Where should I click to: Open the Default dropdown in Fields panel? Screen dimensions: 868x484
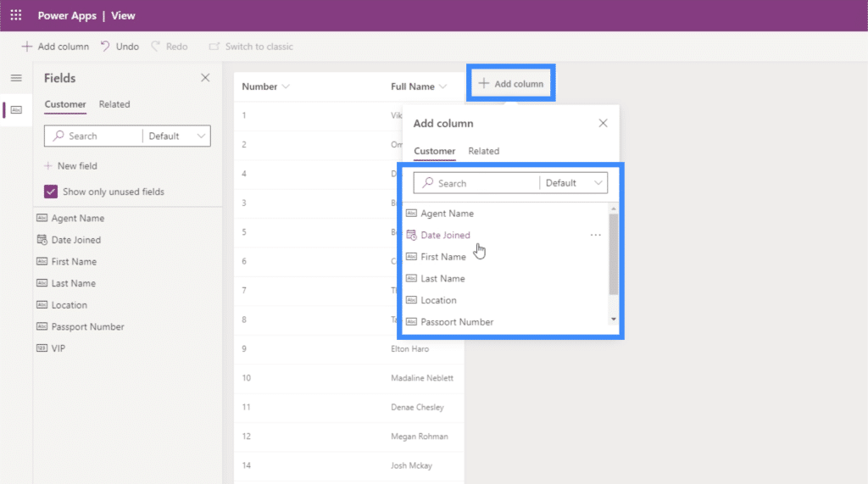(176, 136)
